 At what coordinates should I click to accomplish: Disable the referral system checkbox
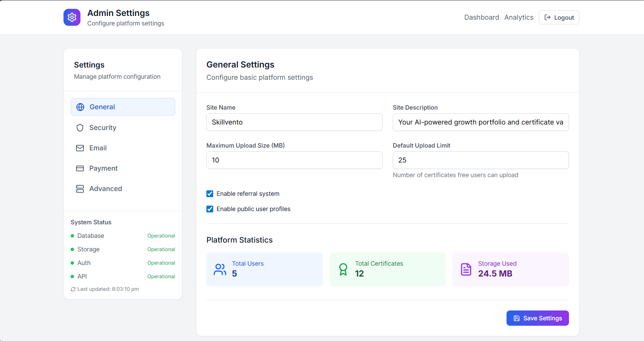[x=210, y=194]
